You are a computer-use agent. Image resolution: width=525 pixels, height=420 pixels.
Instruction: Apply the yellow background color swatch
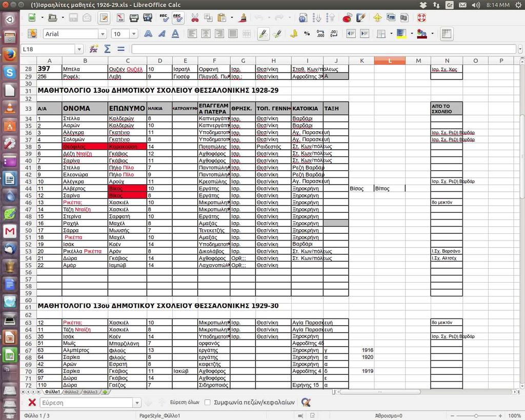point(401,33)
